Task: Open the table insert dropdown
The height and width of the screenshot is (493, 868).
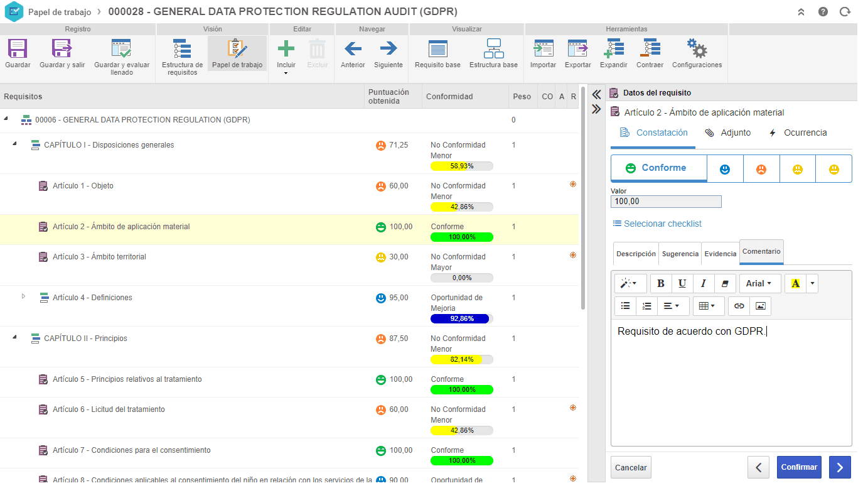Action: pos(709,306)
